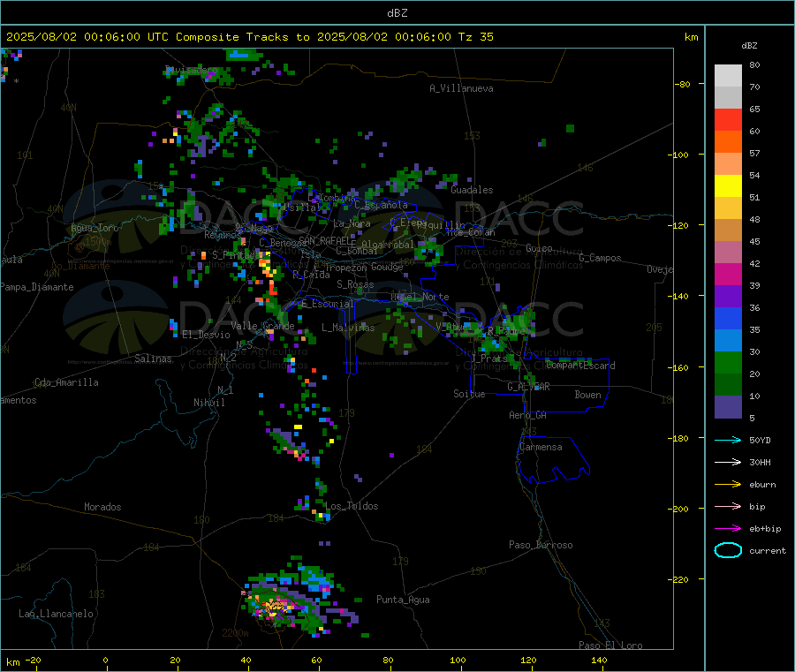
Task: Click the 'Aero_GA' map label
Action: point(528,415)
